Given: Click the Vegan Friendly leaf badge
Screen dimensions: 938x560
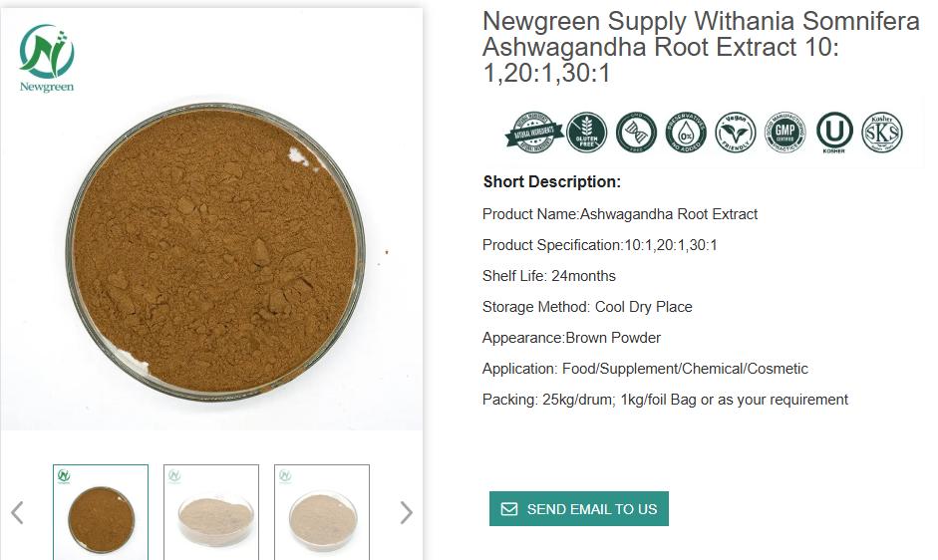Looking at the screenshot, I should (x=736, y=133).
